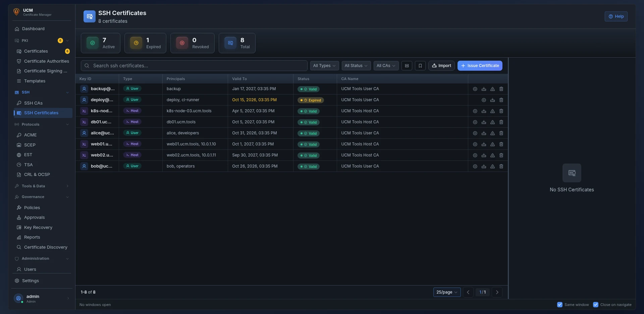Image resolution: width=644 pixels, height=314 pixels.
Task: Filter by the Revoked certificates stat card
Action: tap(193, 43)
